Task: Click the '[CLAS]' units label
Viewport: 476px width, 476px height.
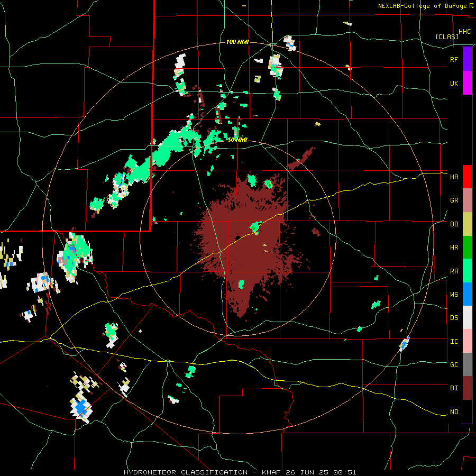Action: [447, 36]
